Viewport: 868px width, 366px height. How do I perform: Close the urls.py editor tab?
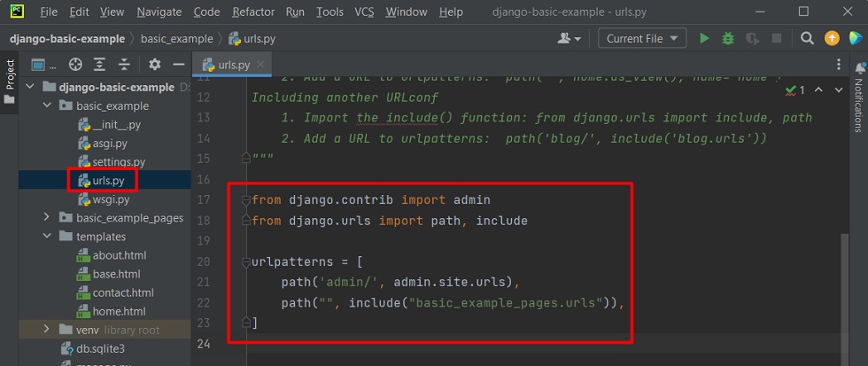coord(260,66)
